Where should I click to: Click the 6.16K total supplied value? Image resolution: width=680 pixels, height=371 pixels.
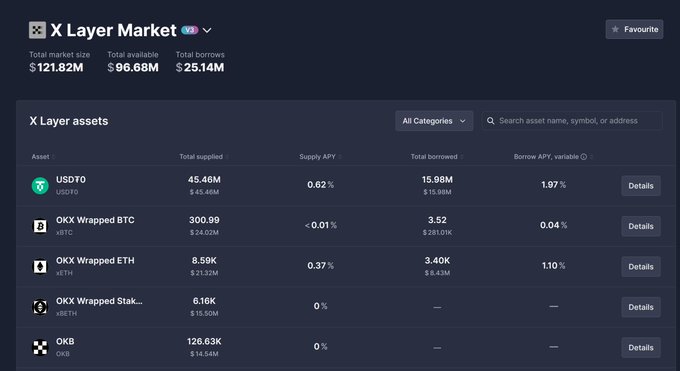[204, 301]
